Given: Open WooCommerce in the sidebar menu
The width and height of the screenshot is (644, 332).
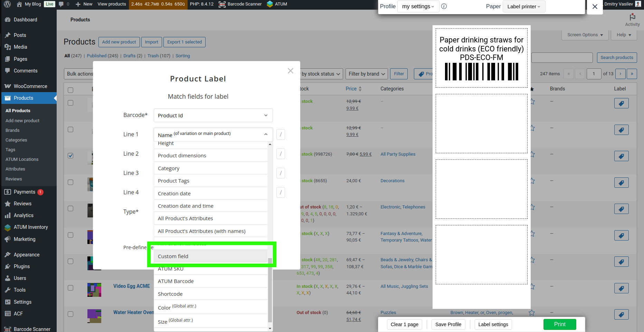Looking at the screenshot, I should click(x=30, y=86).
